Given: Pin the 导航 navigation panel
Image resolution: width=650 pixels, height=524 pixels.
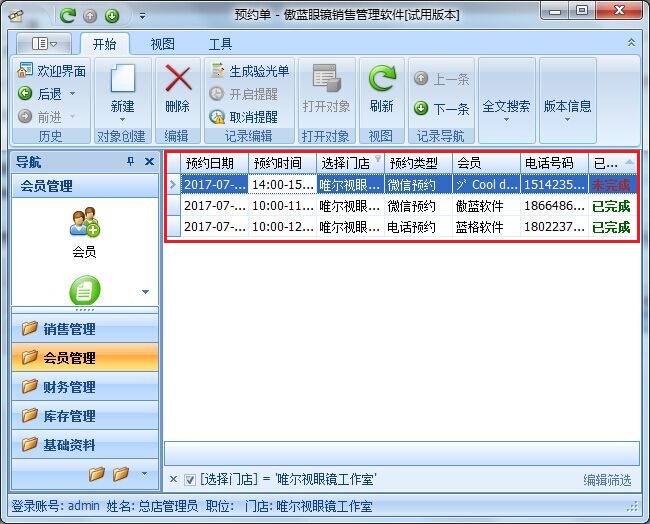Looking at the screenshot, I should tap(131, 161).
